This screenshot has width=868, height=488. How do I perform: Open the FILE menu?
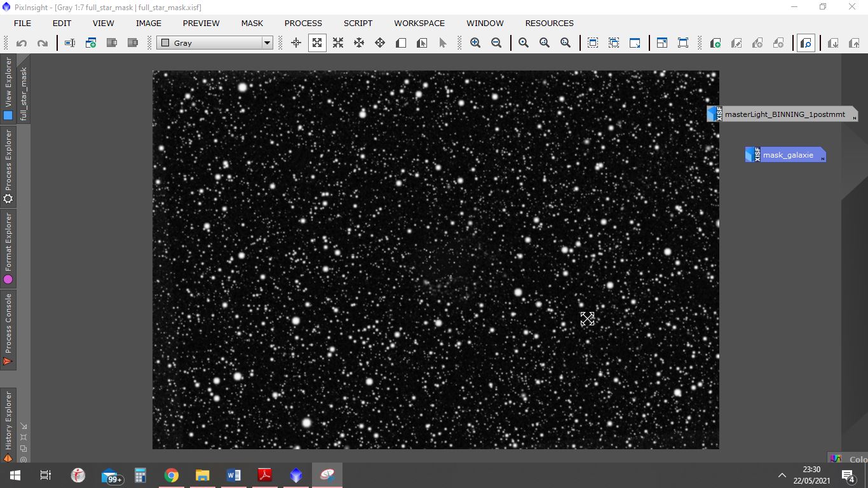coord(22,23)
